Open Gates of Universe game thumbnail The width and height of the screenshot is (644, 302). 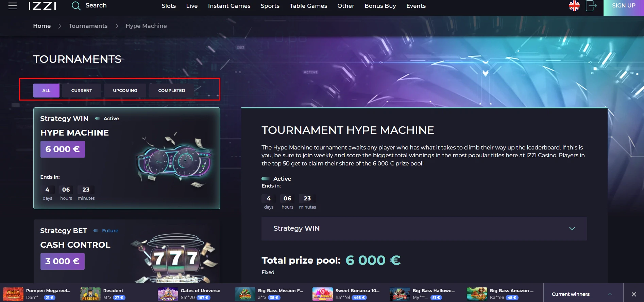[x=168, y=294]
